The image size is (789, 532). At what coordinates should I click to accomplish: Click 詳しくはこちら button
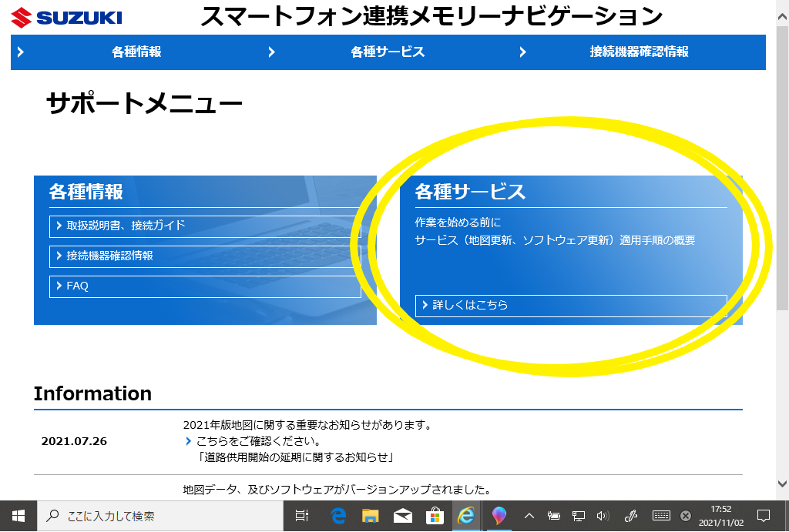[x=571, y=306]
